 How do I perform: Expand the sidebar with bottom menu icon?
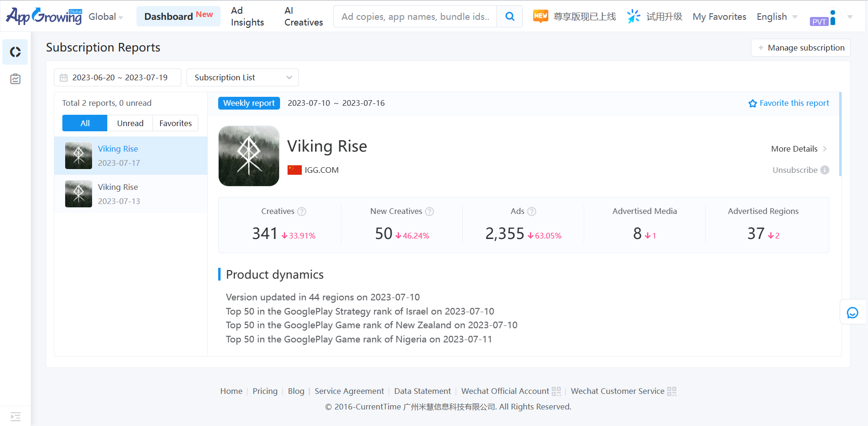coord(15,417)
